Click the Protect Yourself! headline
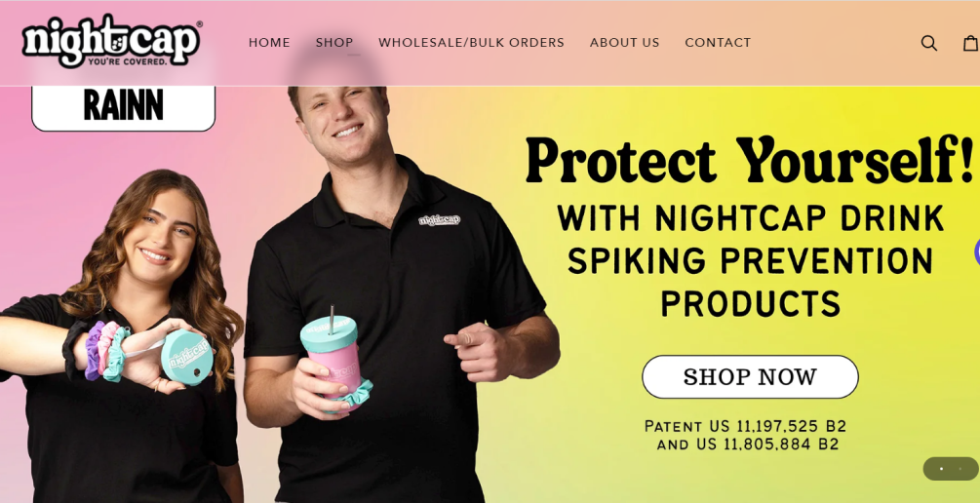This screenshot has width=980, height=503. [x=749, y=160]
